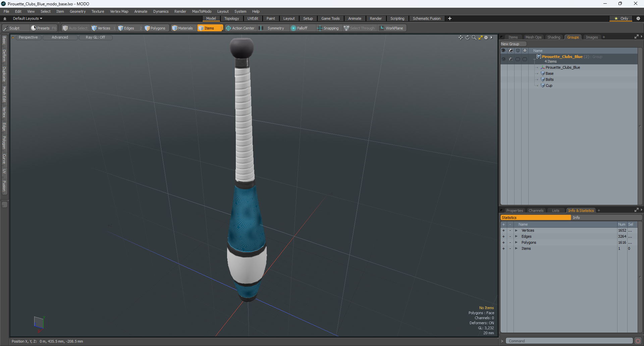Expand the Groups panel to full size
The image size is (644, 346).
(x=636, y=37)
